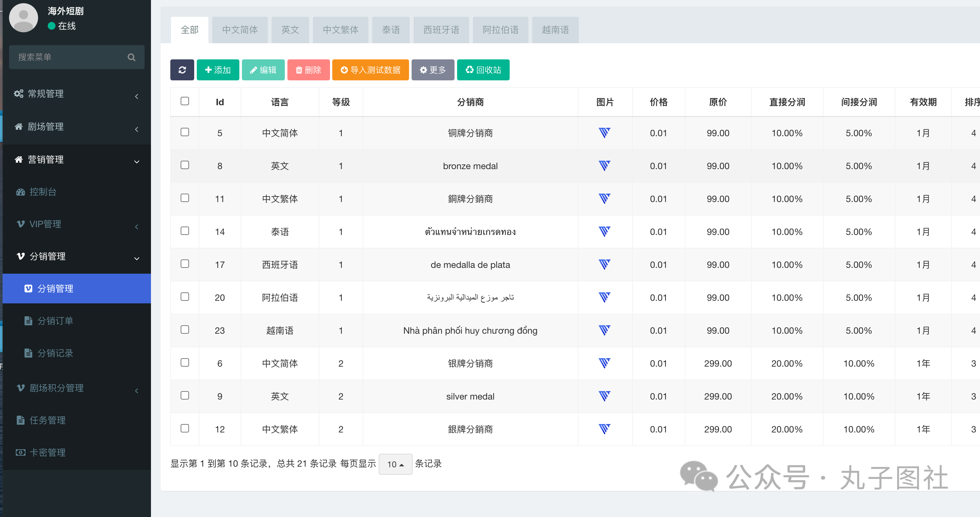This screenshot has height=517, width=980.
Task: Open thumbnail image in bronze medal row
Action: point(604,166)
